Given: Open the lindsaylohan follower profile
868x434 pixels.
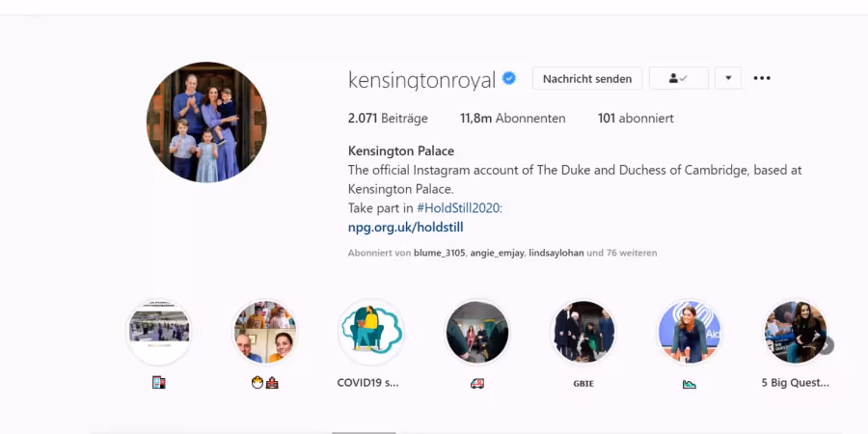Looking at the screenshot, I should coord(556,253).
